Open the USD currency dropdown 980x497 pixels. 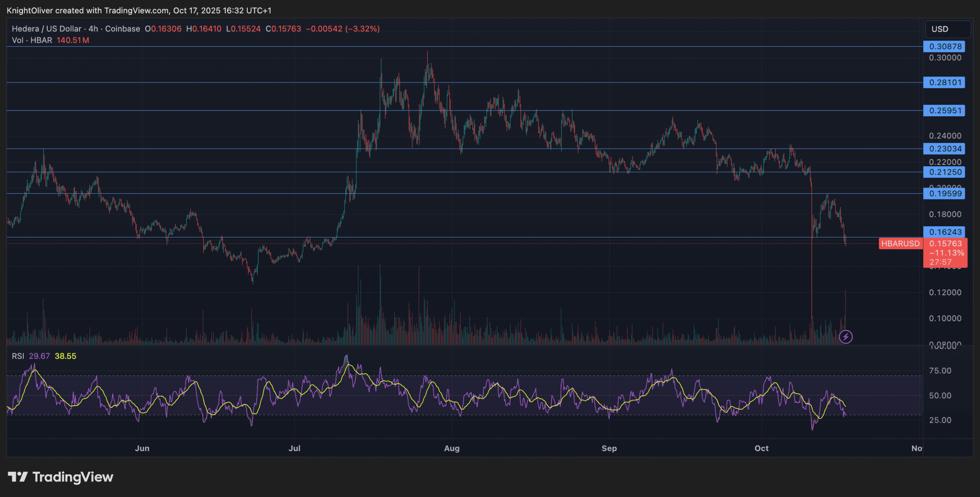[947, 29]
